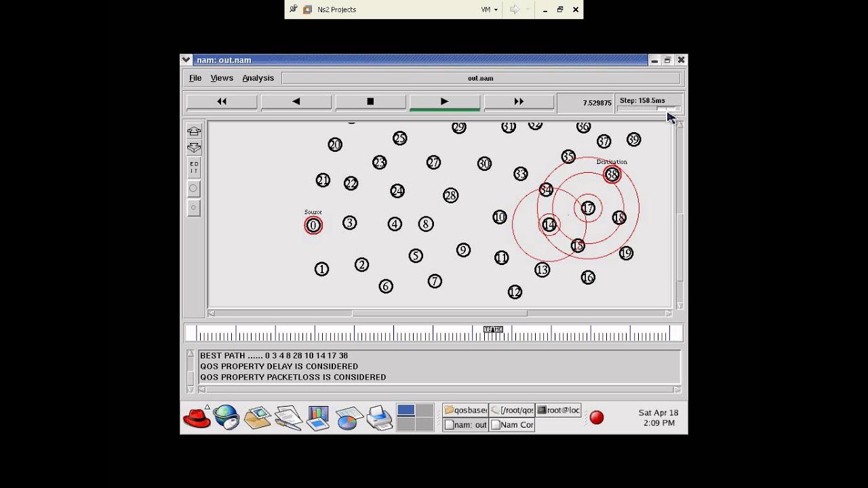The height and width of the screenshot is (488, 868).
Task: Click node 28 in the topology
Action: pyautogui.click(x=450, y=195)
